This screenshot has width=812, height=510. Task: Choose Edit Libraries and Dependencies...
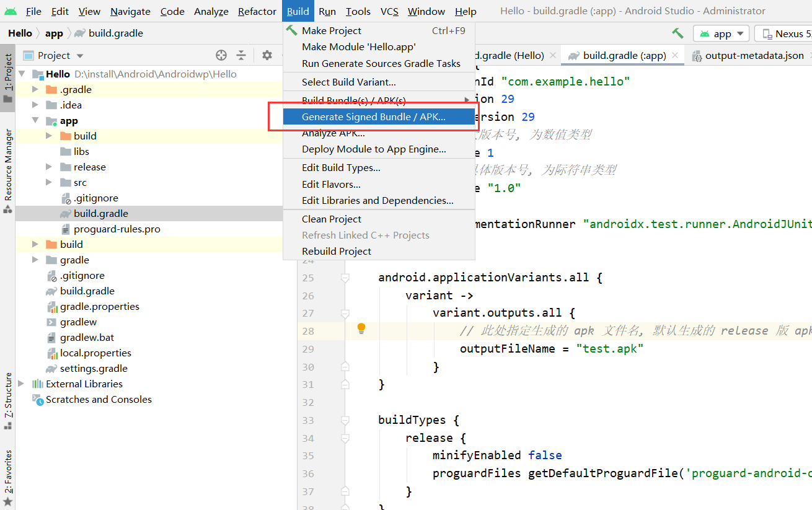(379, 200)
